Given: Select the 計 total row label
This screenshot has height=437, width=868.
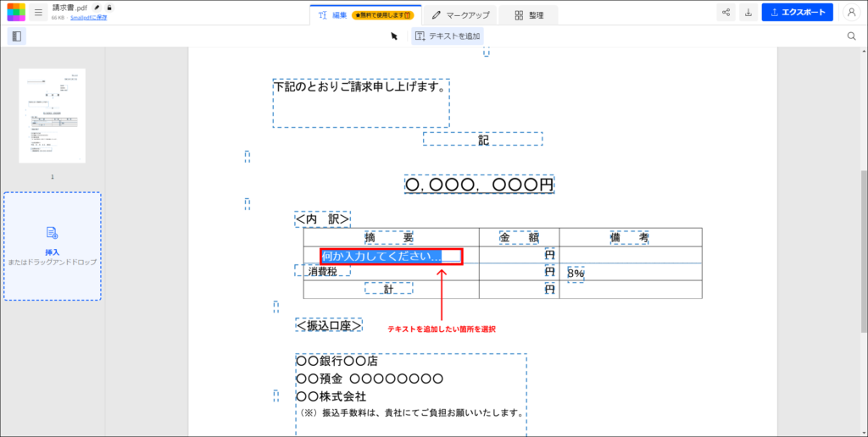Looking at the screenshot, I should pyautogui.click(x=388, y=288).
